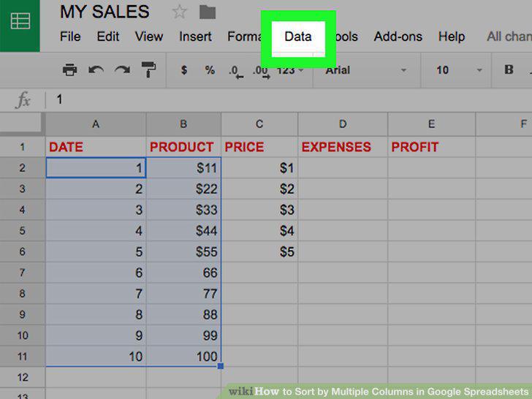532x399 pixels.
Task: Open the File menu
Action: tap(70, 37)
